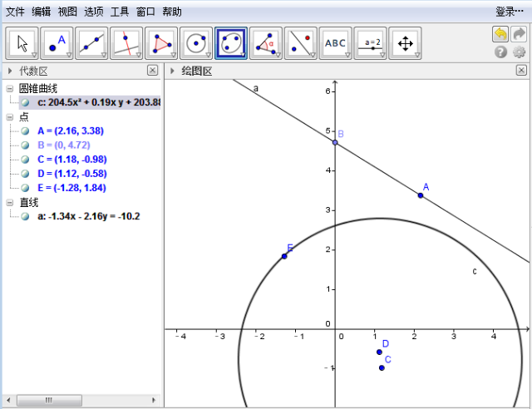
Task: Collapse the 点 tree group
Action: click(x=10, y=117)
